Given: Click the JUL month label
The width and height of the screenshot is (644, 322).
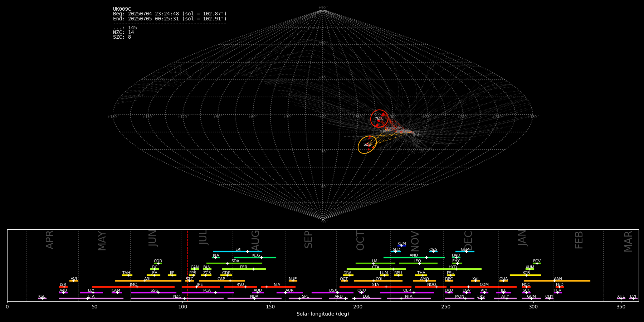Looking at the screenshot, I should point(203,238).
